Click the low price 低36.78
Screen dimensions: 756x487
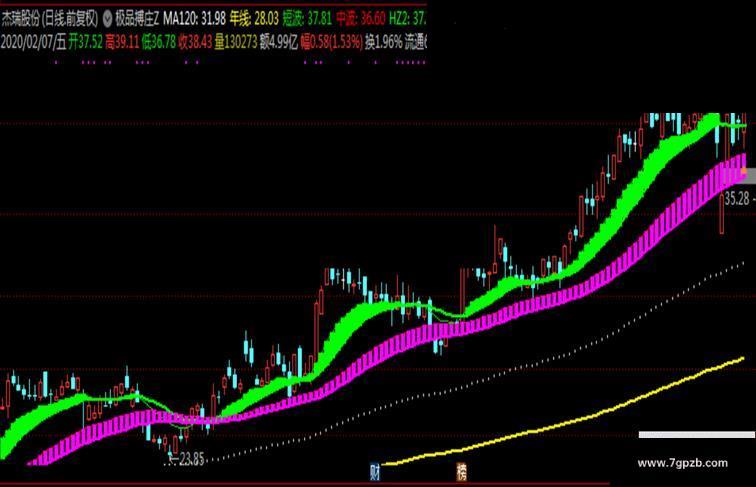159,42
